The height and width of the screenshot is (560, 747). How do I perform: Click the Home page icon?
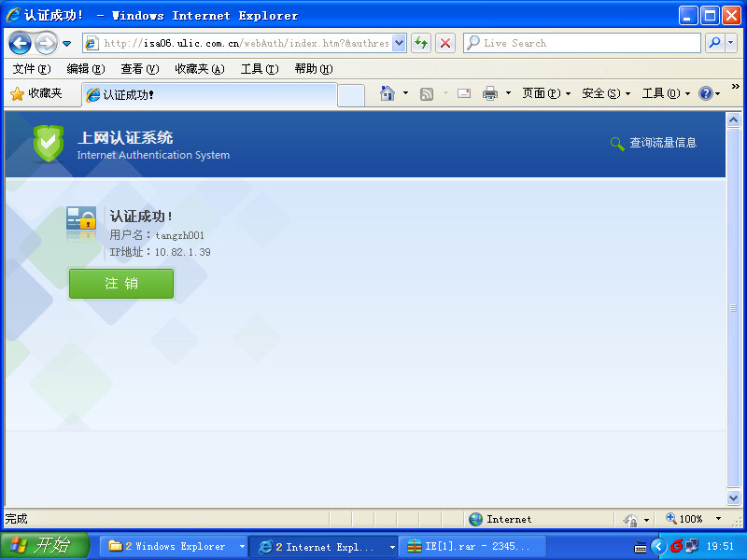pyautogui.click(x=388, y=93)
